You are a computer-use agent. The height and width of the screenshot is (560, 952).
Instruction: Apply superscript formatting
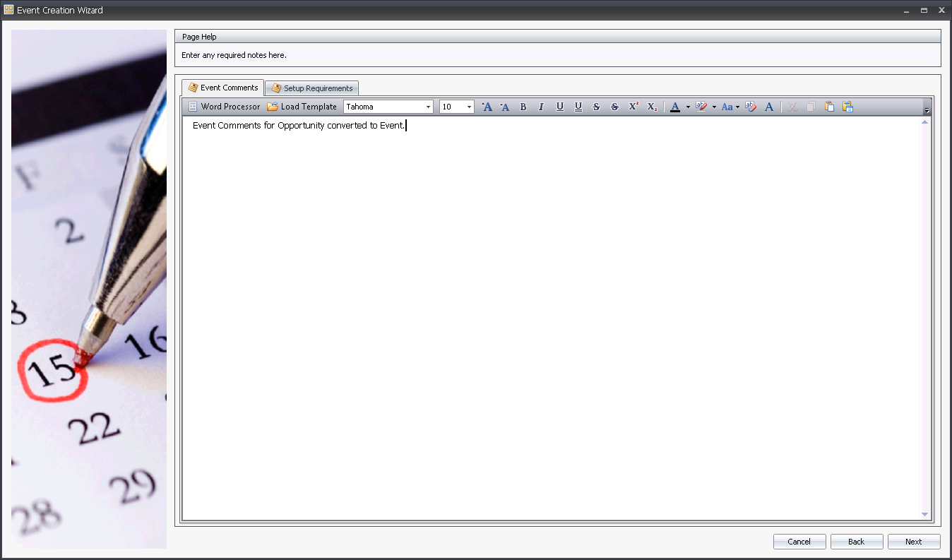(x=633, y=107)
